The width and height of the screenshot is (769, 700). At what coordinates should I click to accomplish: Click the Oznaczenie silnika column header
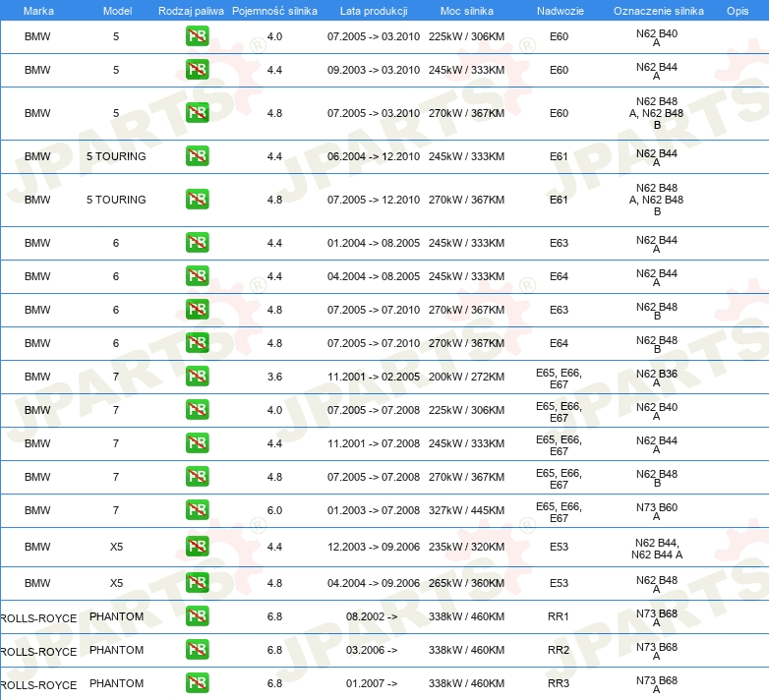click(658, 11)
